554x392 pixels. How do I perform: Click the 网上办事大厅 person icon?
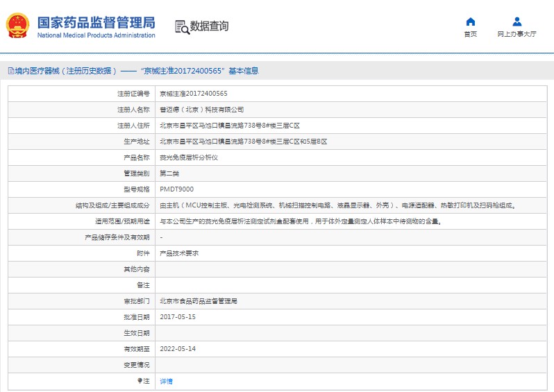pyautogui.click(x=517, y=22)
